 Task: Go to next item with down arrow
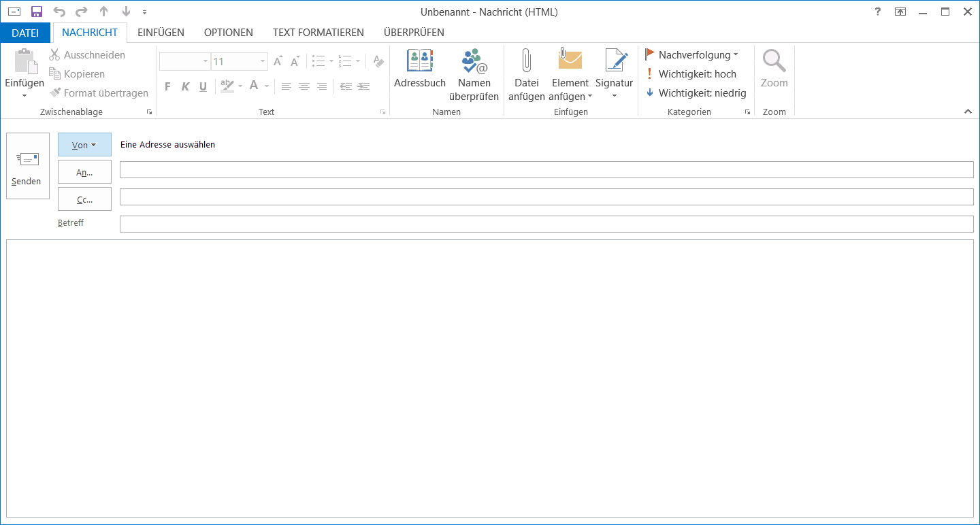126,12
